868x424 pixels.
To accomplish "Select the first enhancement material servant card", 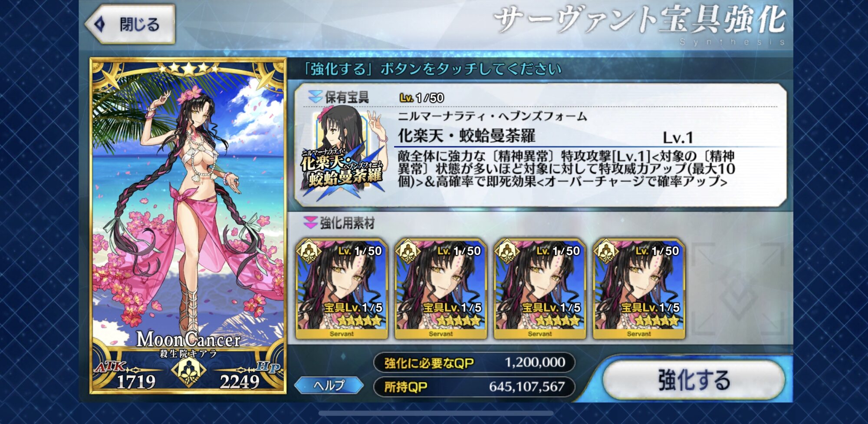I will coord(342,289).
